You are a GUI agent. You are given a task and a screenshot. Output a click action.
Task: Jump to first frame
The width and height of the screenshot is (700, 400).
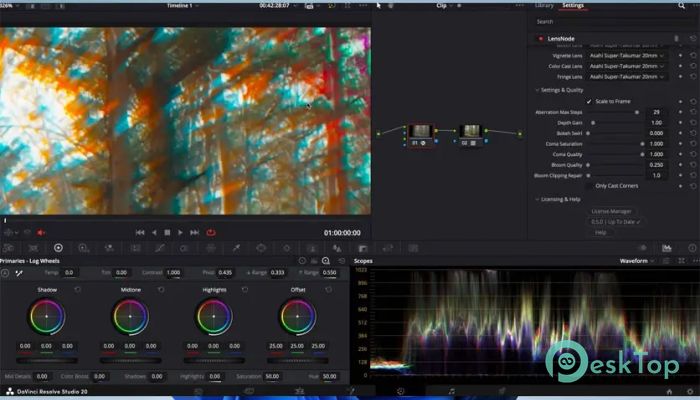140,233
